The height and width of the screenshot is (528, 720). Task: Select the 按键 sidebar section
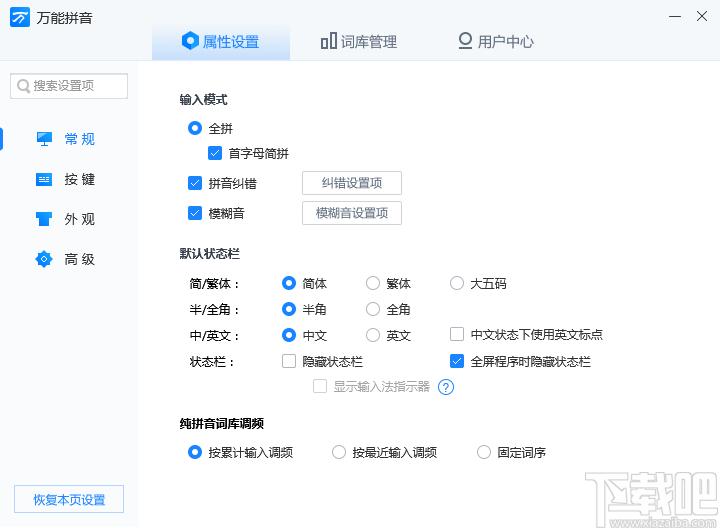tap(66, 179)
